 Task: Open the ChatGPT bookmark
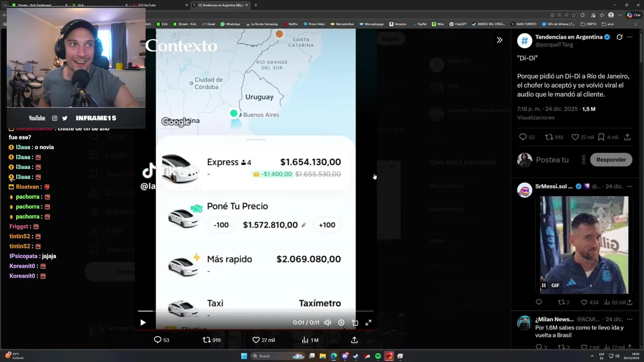(x=458, y=24)
